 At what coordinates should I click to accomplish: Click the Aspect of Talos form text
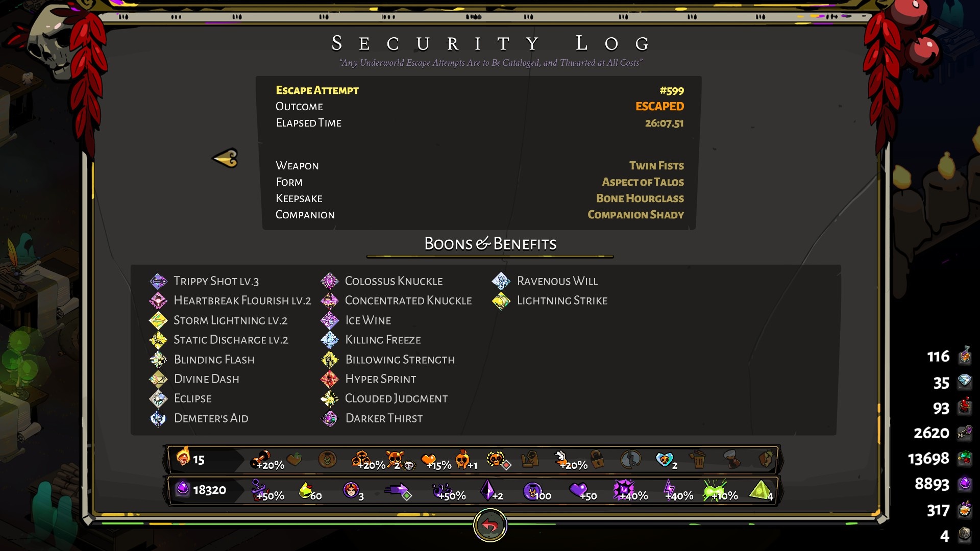tap(643, 182)
